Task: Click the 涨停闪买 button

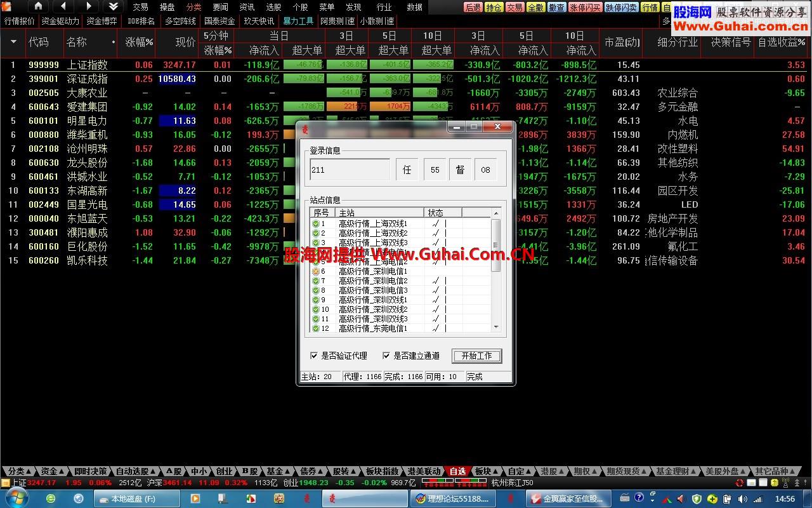Action: (x=584, y=7)
